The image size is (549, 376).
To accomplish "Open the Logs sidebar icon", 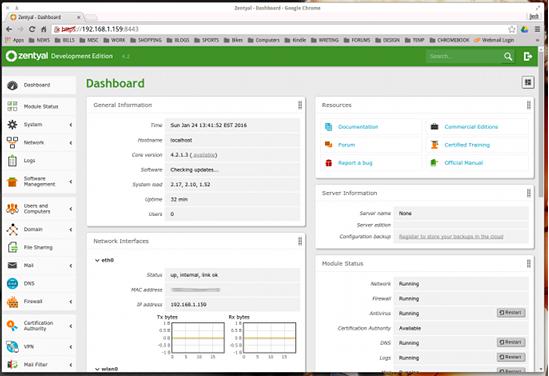I will (12, 161).
